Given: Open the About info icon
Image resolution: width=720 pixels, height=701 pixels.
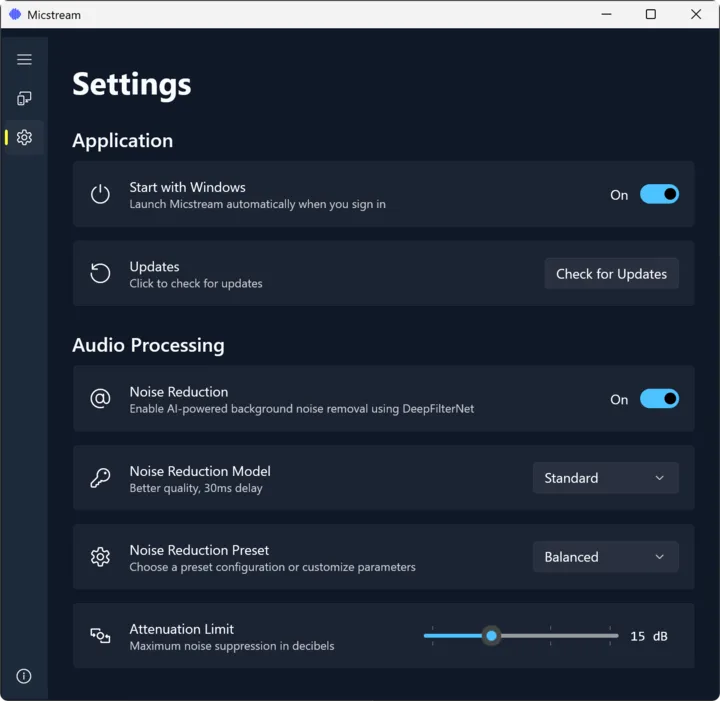Looking at the screenshot, I should pos(24,676).
